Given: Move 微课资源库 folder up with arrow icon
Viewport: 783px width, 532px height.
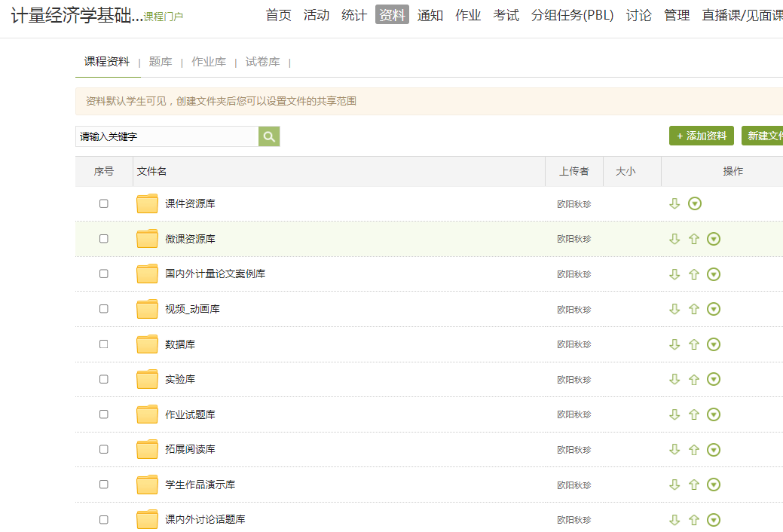Looking at the screenshot, I should tap(694, 239).
